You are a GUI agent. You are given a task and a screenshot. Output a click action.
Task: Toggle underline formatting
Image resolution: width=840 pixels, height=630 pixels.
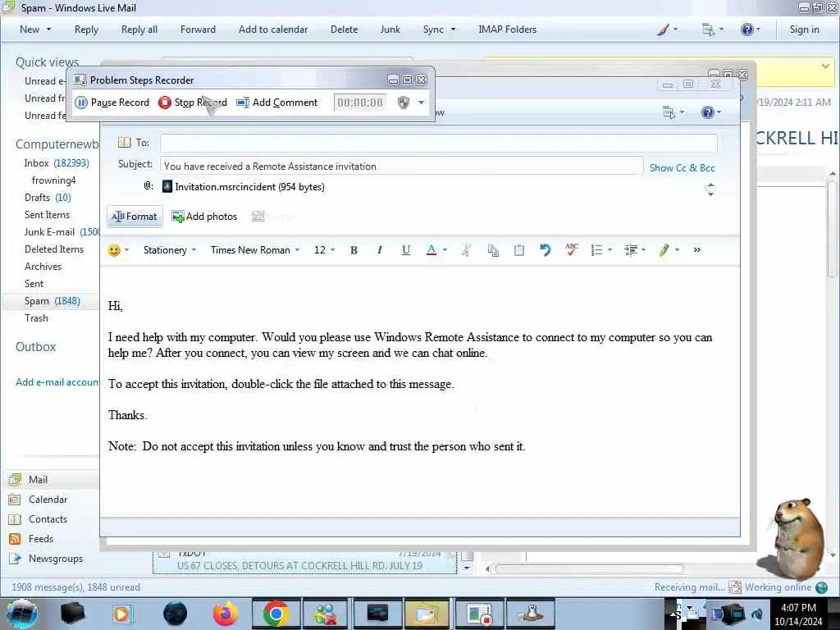[x=405, y=250]
